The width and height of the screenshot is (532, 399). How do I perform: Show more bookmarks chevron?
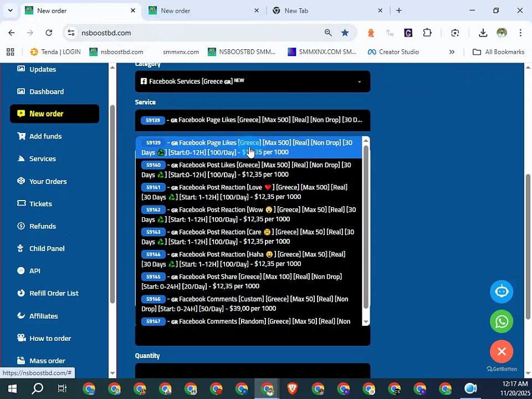(452, 52)
